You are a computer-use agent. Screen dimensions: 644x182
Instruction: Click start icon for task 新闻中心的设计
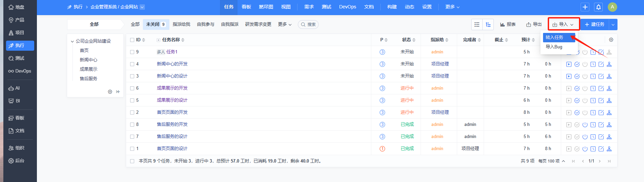tap(569, 76)
